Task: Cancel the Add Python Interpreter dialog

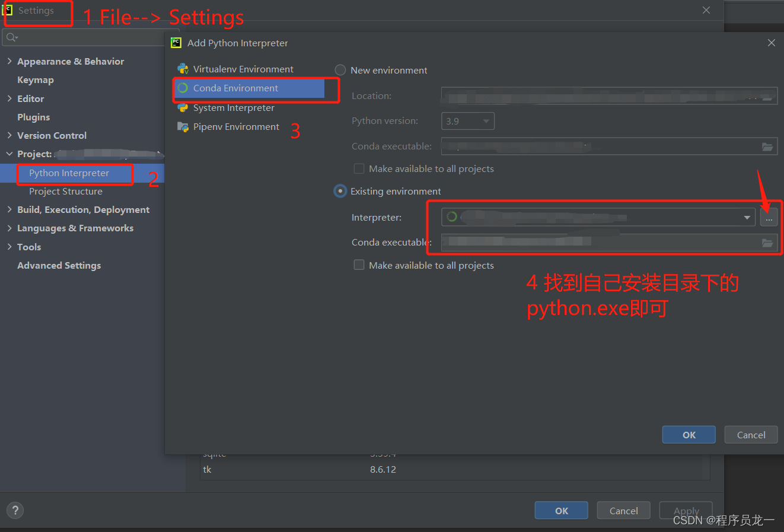Action: 751,435
